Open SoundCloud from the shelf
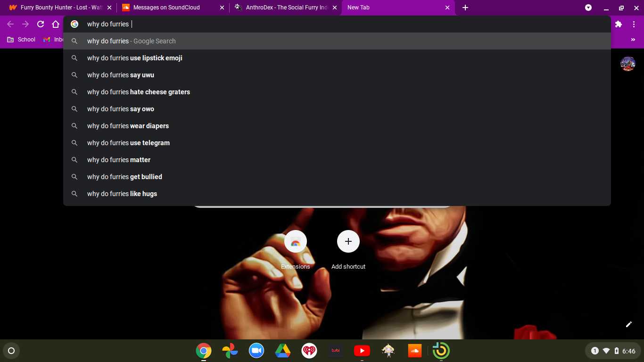This screenshot has height=362, width=644. tap(415, 351)
